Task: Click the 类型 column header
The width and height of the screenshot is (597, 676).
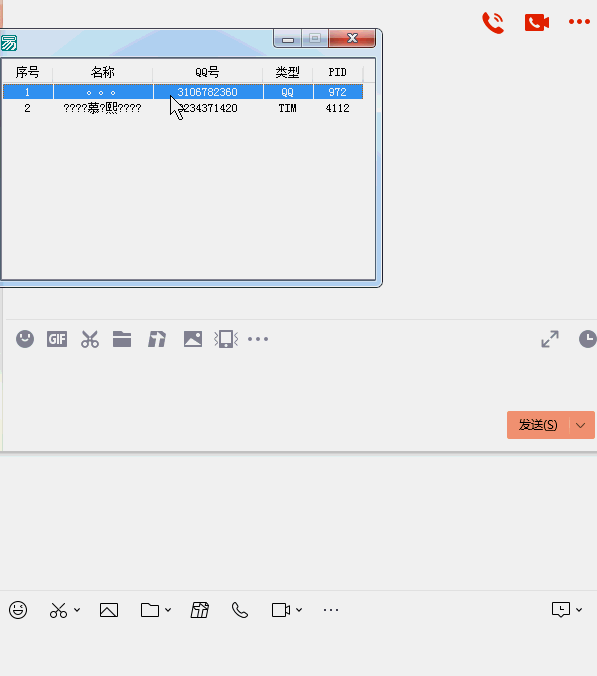Action: (288, 72)
